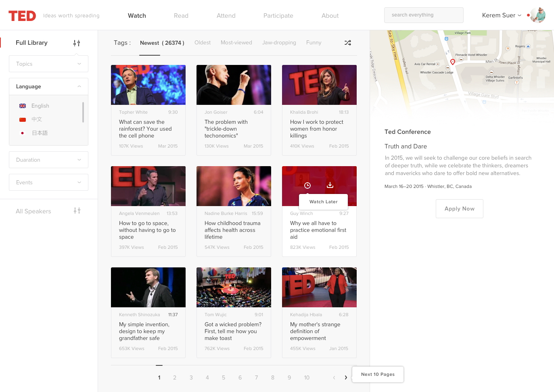Expand the Duaration dropdown
This screenshot has height=392, width=554.
click(48, 160)
